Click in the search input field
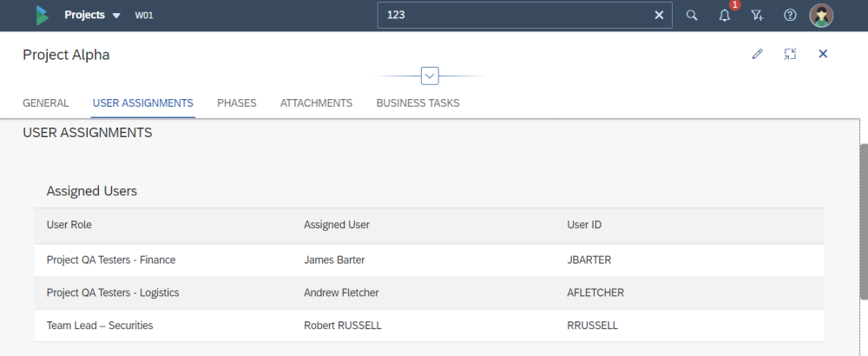Image resolution: width=868 pixels, height=356 pixels. coord(512,16)
